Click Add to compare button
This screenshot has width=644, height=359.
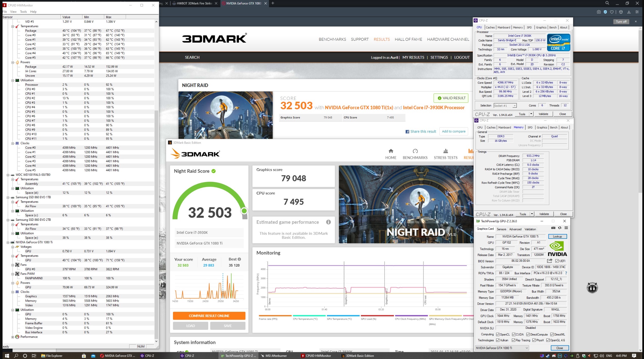[454, 131]
